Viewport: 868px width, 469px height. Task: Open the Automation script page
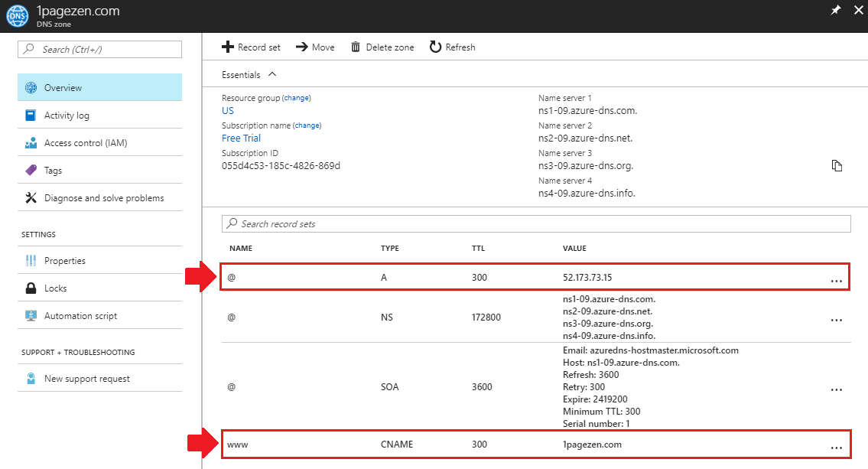coord(99,316)
